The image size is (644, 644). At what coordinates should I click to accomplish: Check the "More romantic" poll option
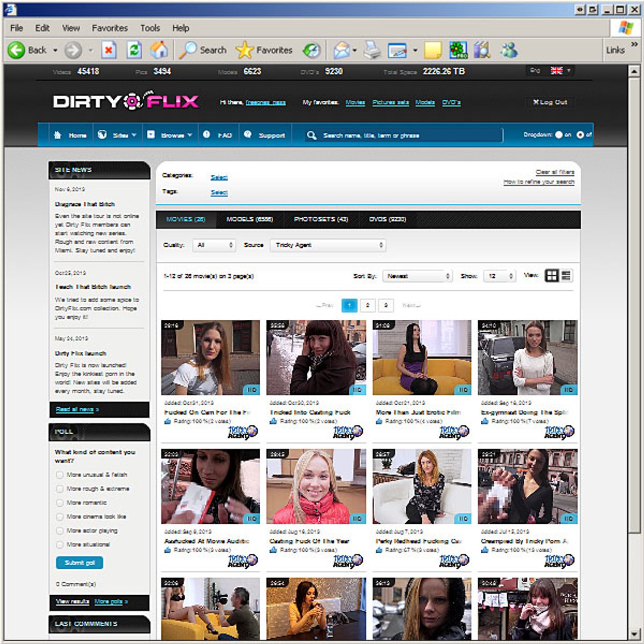tap(59, 503)
